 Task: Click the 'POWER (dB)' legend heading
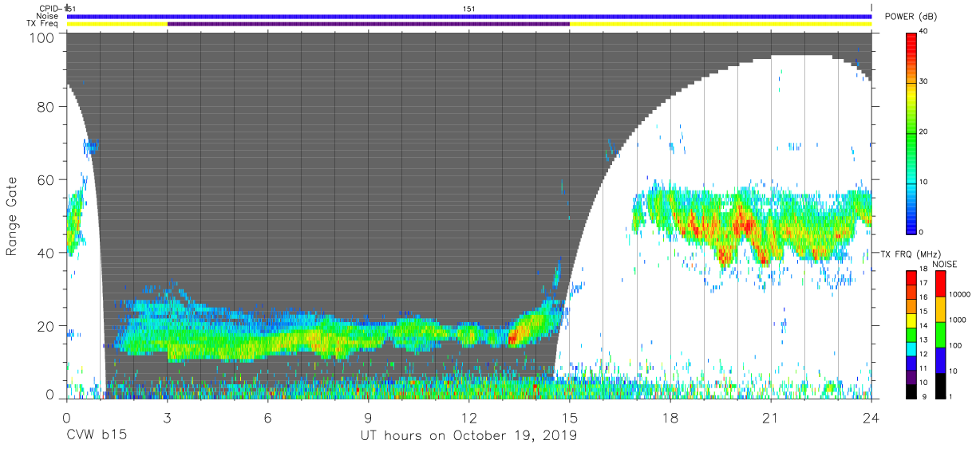[910, 17]
